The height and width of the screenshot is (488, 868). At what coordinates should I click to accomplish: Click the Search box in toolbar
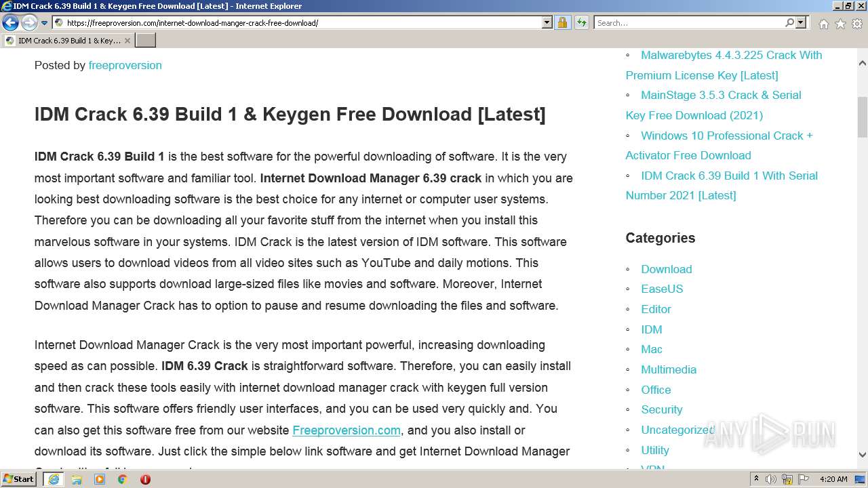[x=689, y=23]
